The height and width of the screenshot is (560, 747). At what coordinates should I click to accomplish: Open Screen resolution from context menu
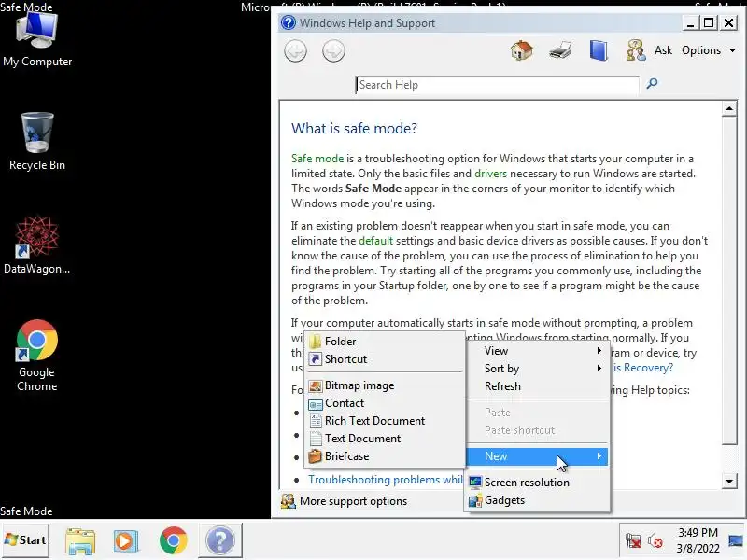coord(537,483)
